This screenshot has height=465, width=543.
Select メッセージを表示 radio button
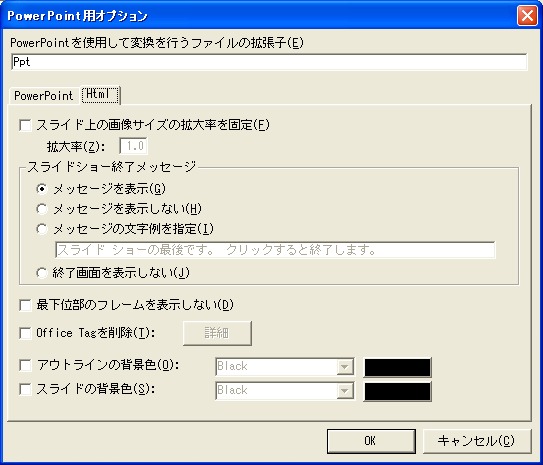[42, 189]
